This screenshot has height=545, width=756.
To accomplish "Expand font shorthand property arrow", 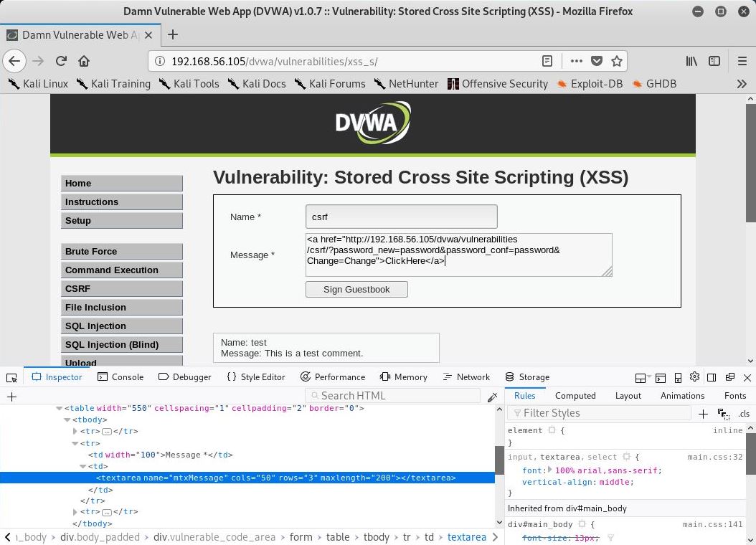I will pos(549,470).
